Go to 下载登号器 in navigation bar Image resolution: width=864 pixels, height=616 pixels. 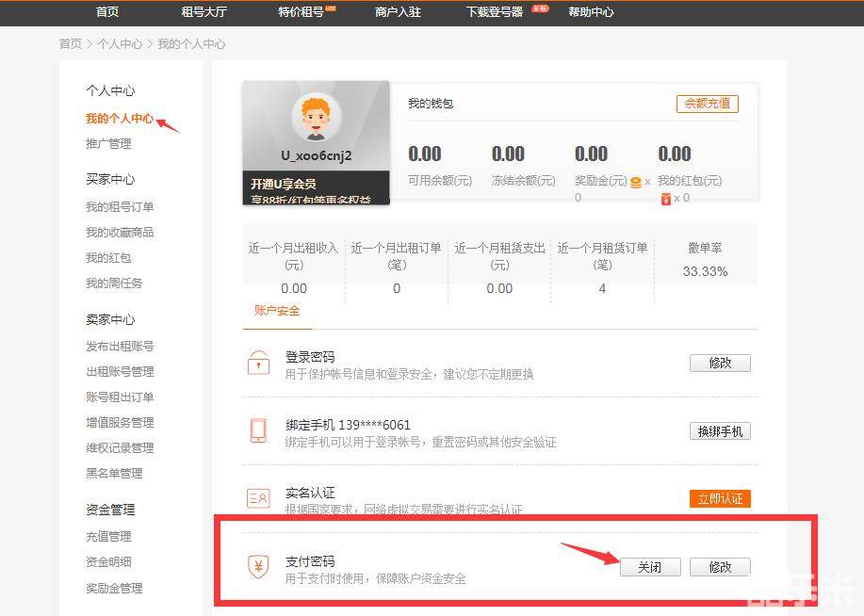click(495, 12)
